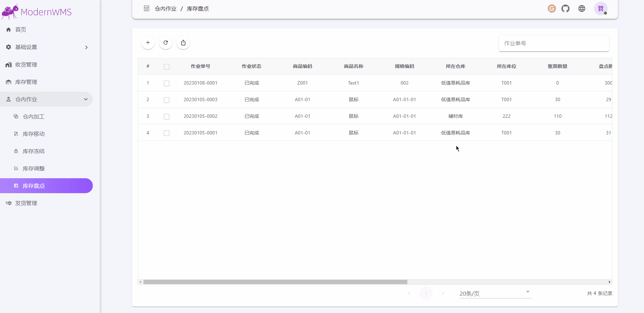This screenshot has height=313, width=644.
Task: Click the home icon beside 首页
Action: click(x=9, y=30)
